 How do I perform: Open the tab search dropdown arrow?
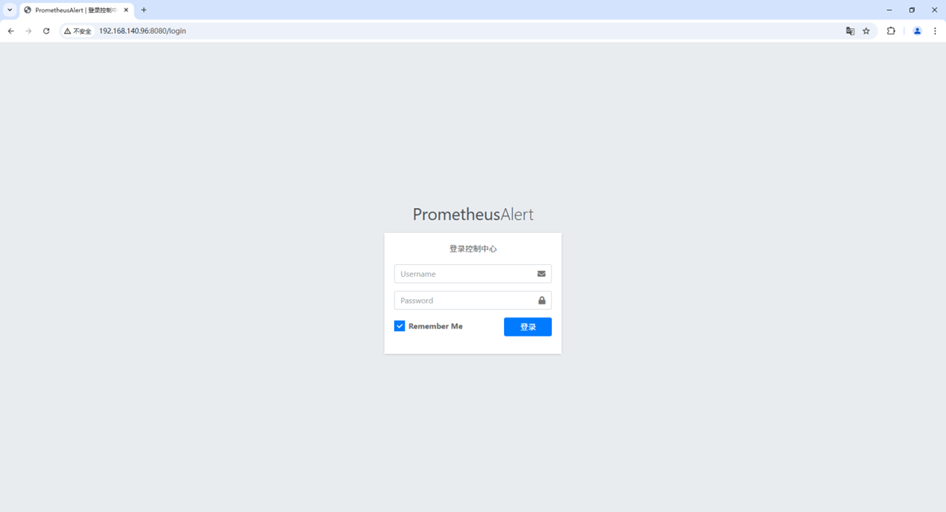(x=10, y=10)
